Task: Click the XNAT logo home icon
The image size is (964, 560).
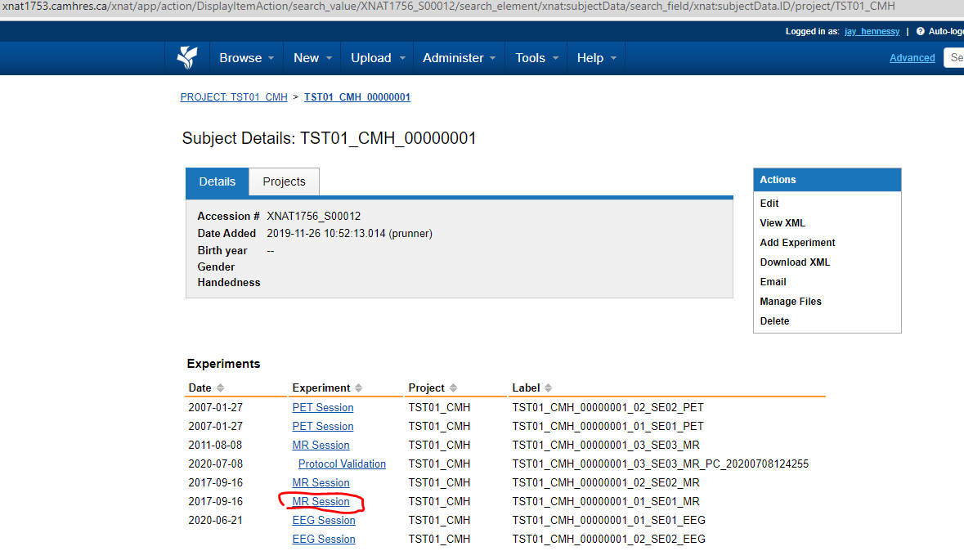Action: (x=187, y=57)
